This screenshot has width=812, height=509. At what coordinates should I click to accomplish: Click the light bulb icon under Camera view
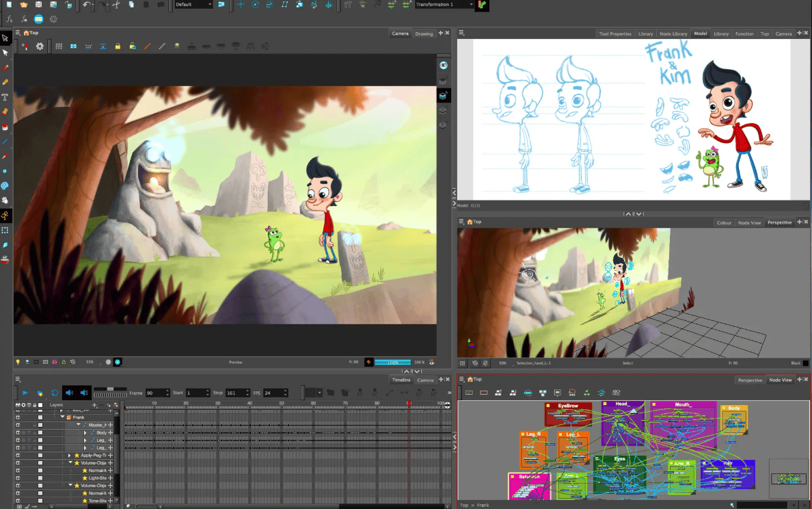18,362
